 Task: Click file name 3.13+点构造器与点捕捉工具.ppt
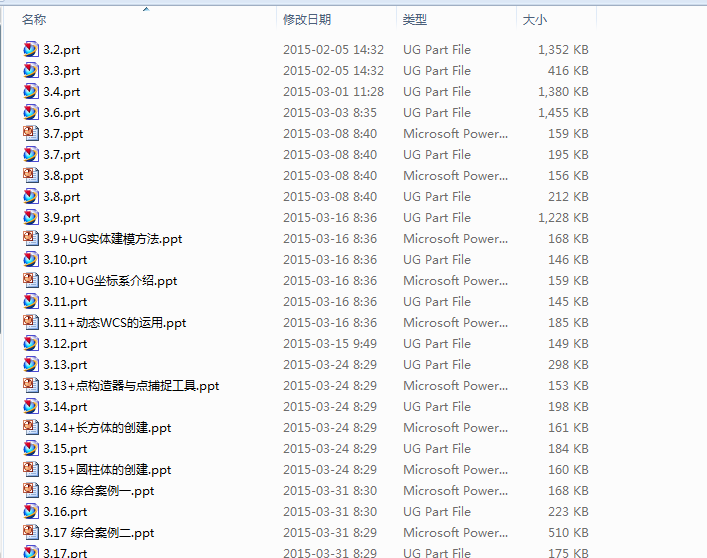(x=131, y=386)
